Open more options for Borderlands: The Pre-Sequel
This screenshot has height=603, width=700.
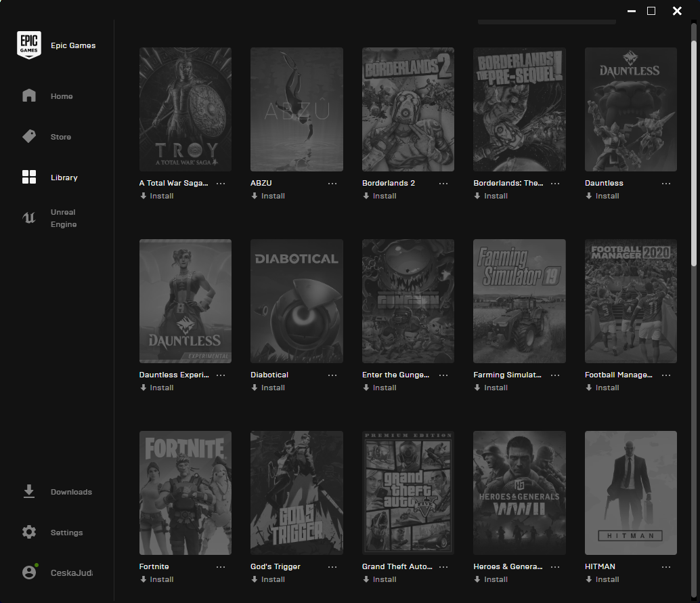point(555,184)
